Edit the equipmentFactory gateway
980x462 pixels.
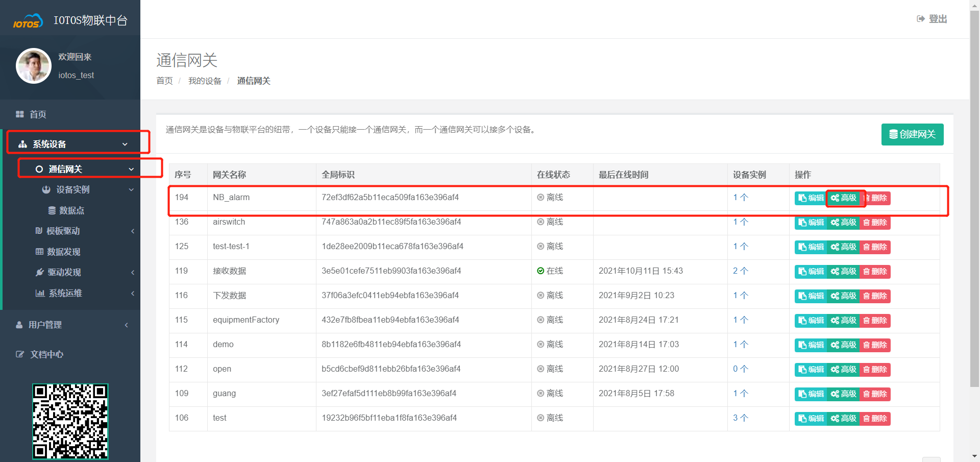tap(811, 321)
